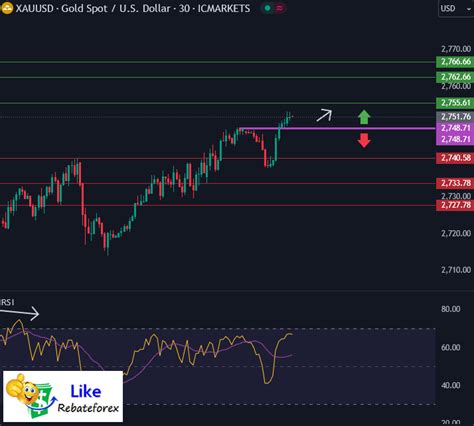
Task: Select the red 2,733.78 price label
Action: pos(455,183)
